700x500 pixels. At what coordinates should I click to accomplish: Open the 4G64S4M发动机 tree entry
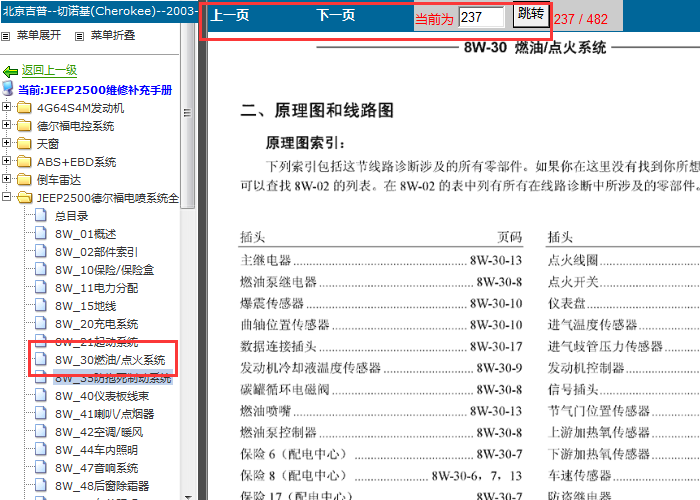[x=80, y=108]
